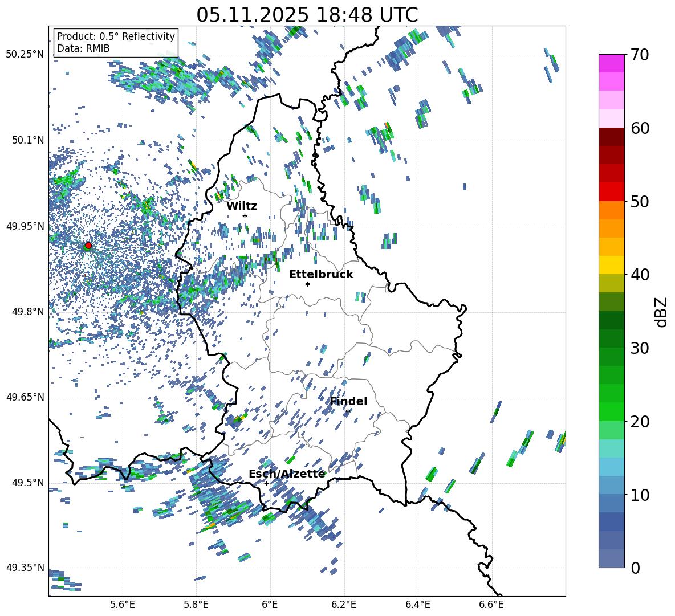Pick the dark maroon swatch just below 60
Screen dimensions: 675x616
click(612, 137)
